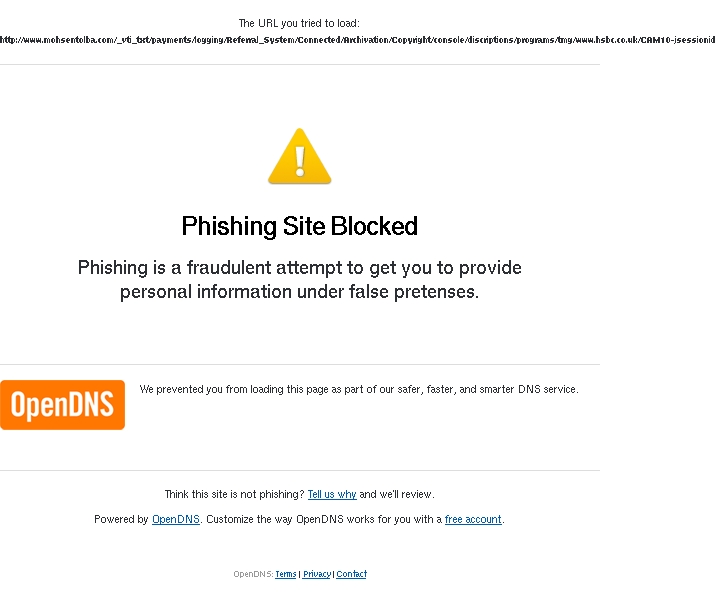Open the "free account" link
This screenshot has width=716, height=598.
(x=473, y=519)
